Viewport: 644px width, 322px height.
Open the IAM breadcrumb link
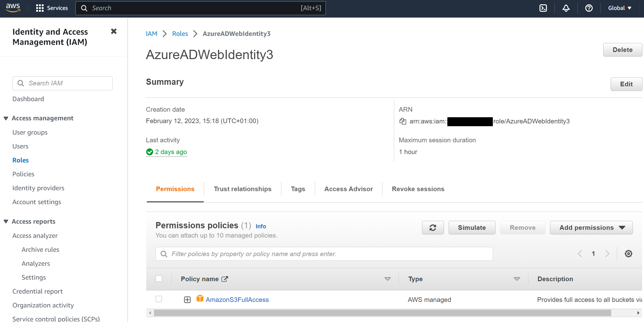pyautogui.click(x=151, y=34)
